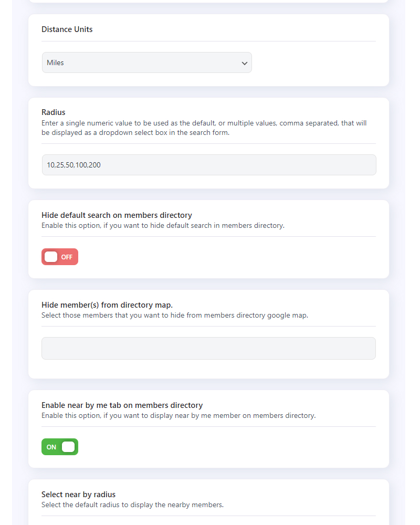The height and width of the screenshot is (525, 420).
Task: Click the Distance Units heading
Action: point(67,29)
